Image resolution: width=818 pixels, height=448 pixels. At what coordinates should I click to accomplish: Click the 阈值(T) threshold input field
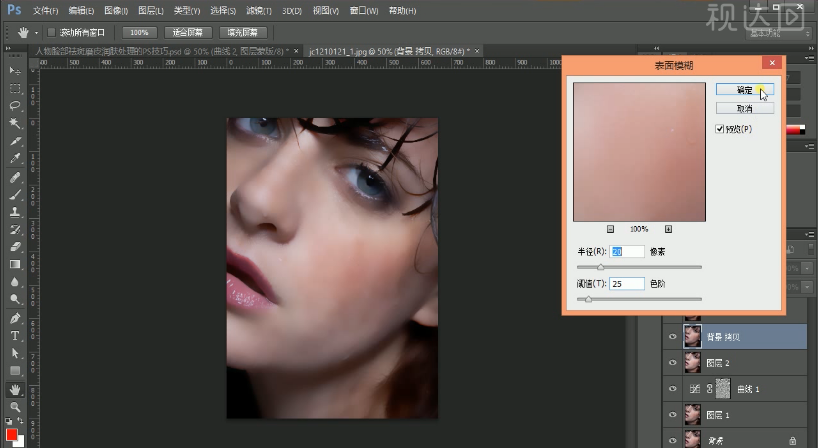coord(627,284)
